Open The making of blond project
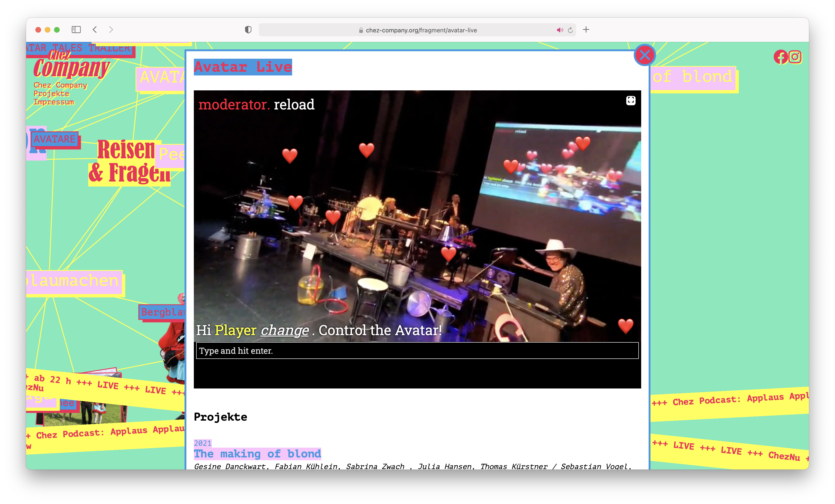Image resolution: width=835 pixels, height=504 pixels. [x=257, y=453]
